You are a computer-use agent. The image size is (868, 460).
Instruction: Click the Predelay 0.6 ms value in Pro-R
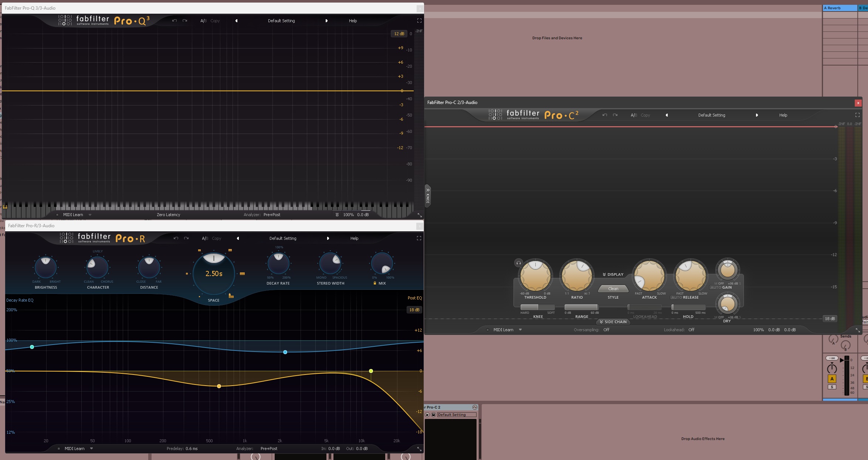[x=191, y=449]
